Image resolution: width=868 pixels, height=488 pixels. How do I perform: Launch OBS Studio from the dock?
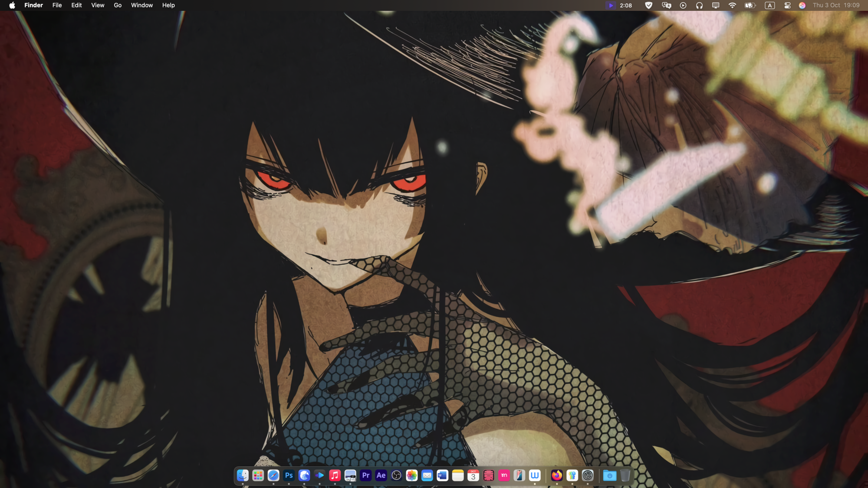pos(396,475)
